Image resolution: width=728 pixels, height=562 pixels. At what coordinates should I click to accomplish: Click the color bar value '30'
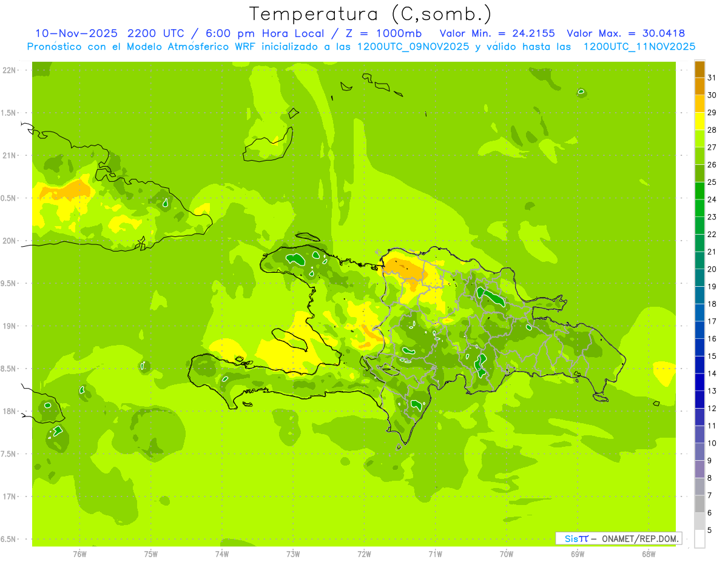(x=712, y=95)
